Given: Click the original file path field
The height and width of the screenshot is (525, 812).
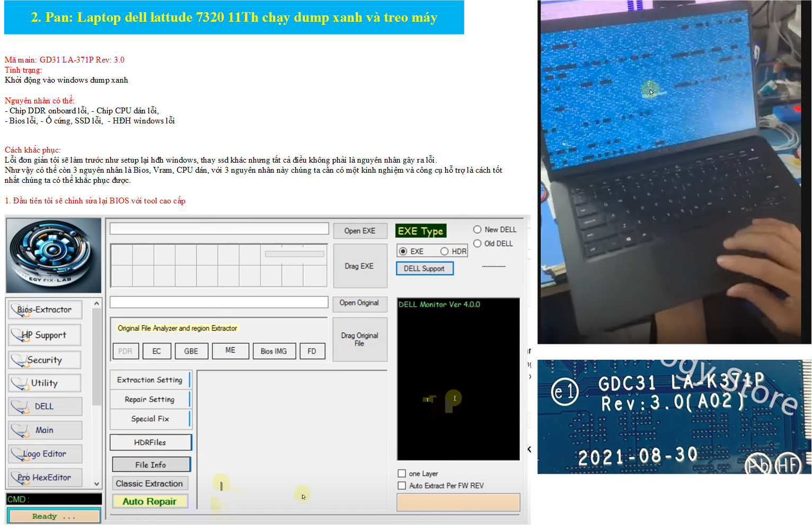Looking at the screenshot, I should 219,302.
